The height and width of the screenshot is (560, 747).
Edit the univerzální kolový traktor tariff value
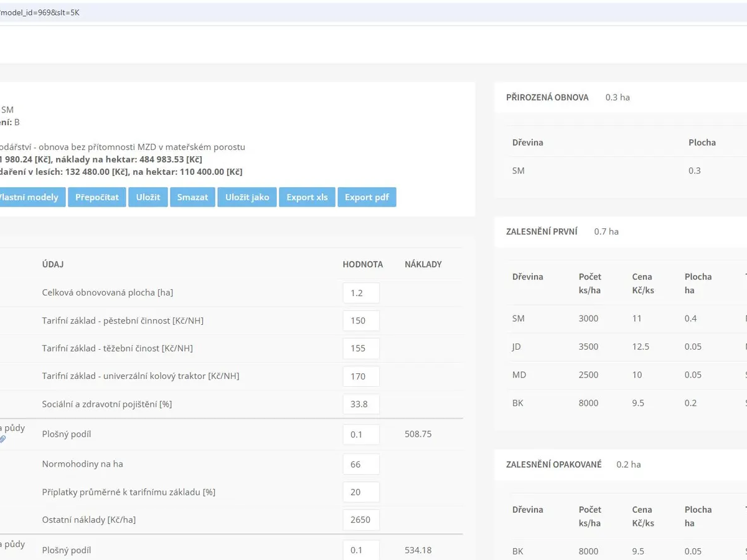tap(361, 376)
